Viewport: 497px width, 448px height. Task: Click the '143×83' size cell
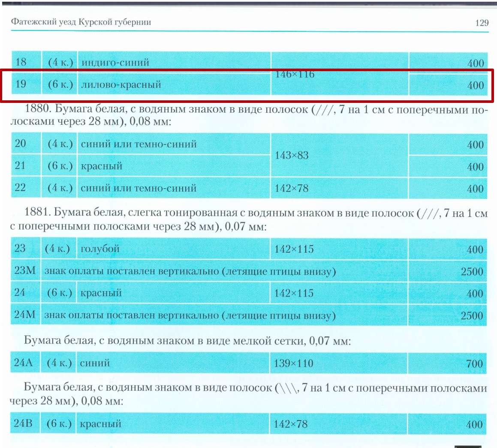(x=292, y=155)
